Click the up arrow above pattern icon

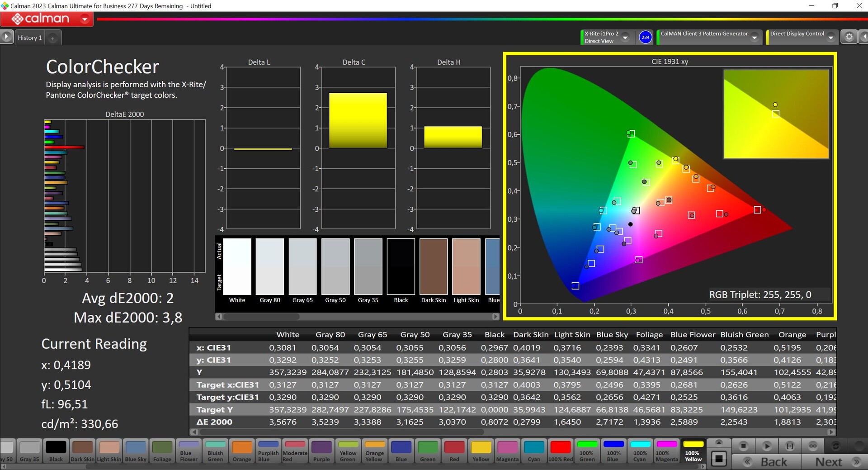pyautogui.click(x=719, y=442)
